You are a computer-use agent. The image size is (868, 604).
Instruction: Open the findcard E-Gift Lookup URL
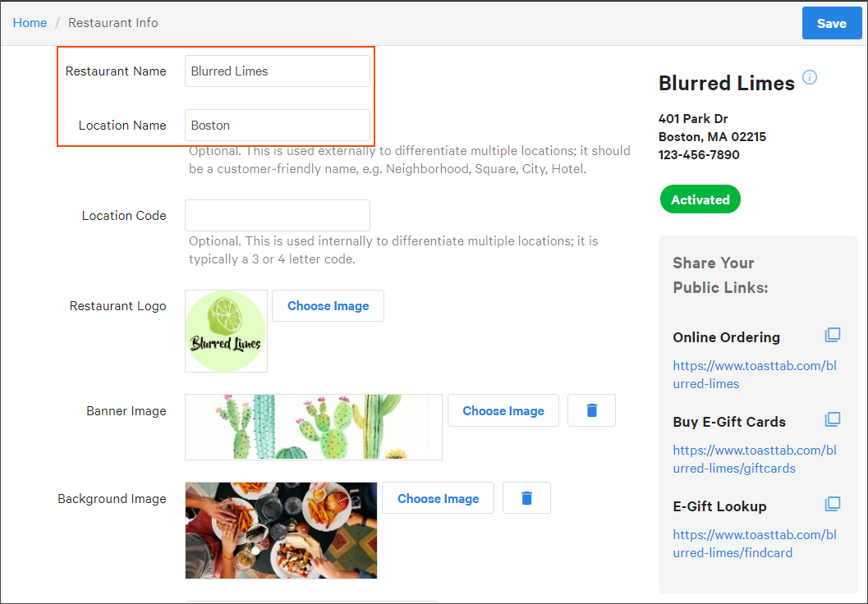[754, 543]
